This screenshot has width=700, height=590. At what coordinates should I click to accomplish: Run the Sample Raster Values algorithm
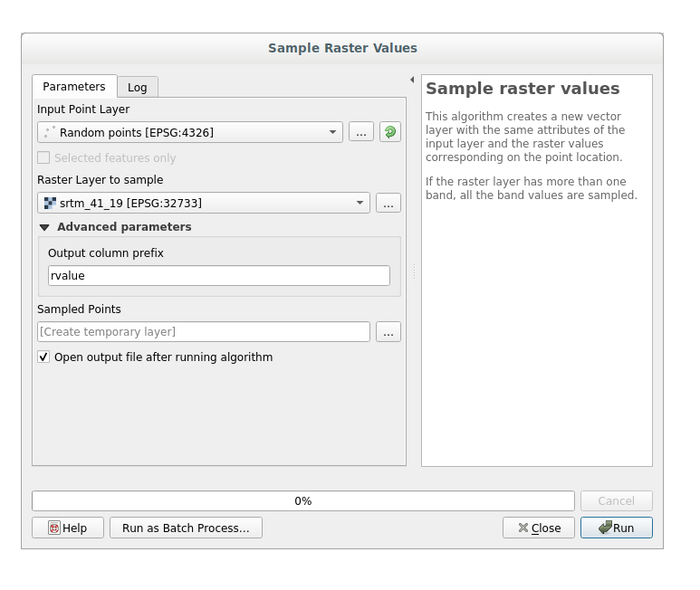tap(616, 528)
